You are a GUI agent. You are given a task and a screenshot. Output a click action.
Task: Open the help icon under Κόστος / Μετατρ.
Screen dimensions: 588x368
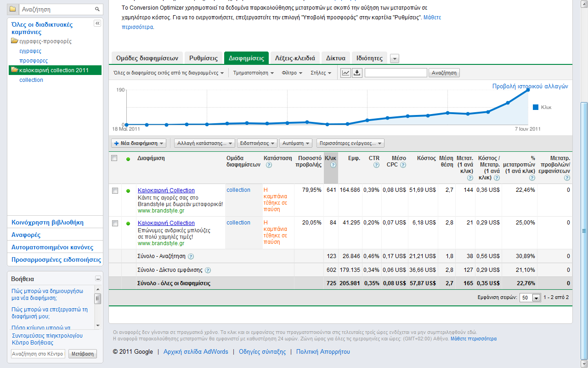click(497, 178)
